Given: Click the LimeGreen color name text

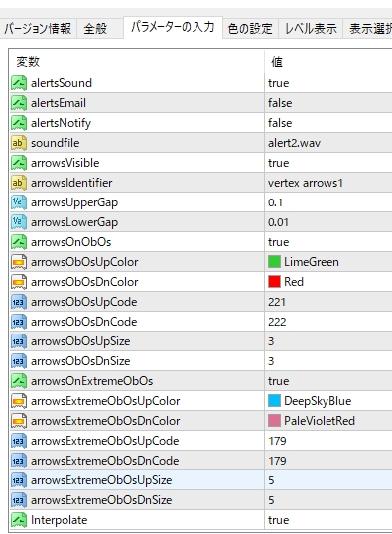Looking at the screenshot, I should pyautogui.click(x=312, y=262).
